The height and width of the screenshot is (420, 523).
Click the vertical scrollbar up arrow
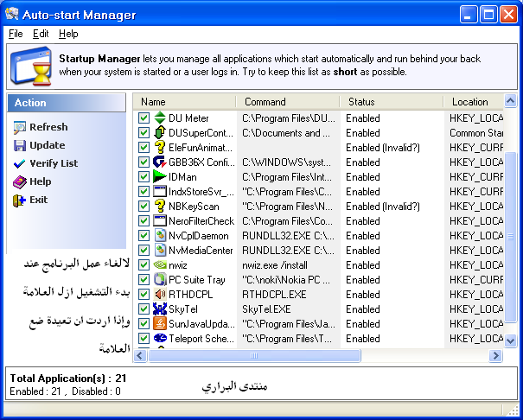[510, 100]
